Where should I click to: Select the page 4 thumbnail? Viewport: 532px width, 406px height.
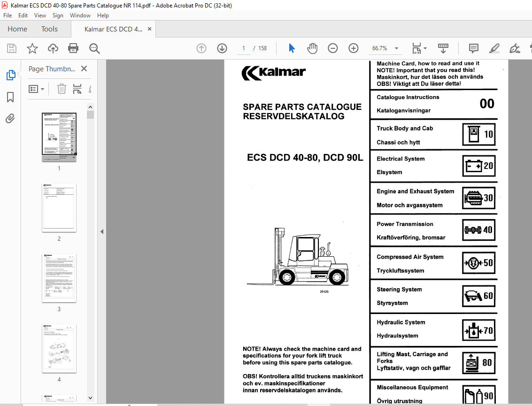(59, 349)
